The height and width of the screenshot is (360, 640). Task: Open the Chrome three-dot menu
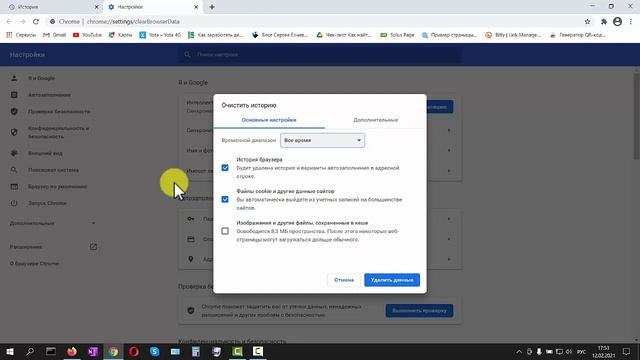[x=631, y=22]
